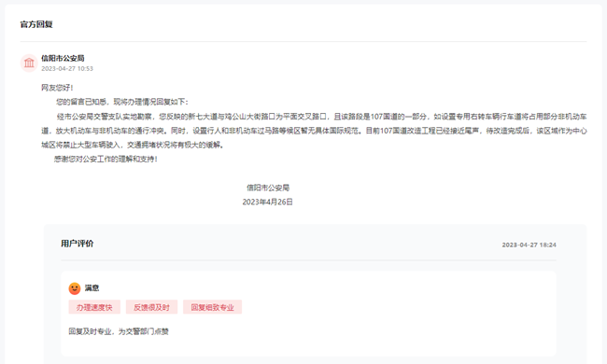This screenshot has width=607, height=364.
Task: Click the 用户评价 heading
Action: pos(77,244)
